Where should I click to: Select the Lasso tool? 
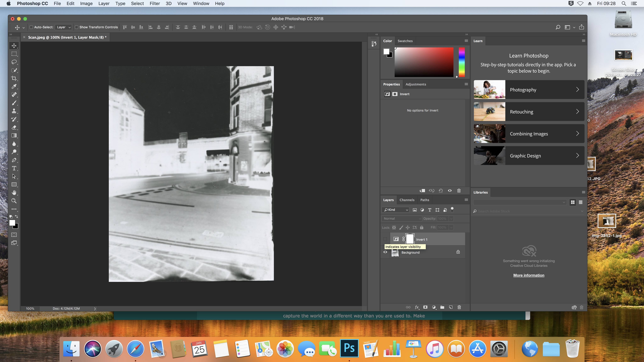[14, 62]
